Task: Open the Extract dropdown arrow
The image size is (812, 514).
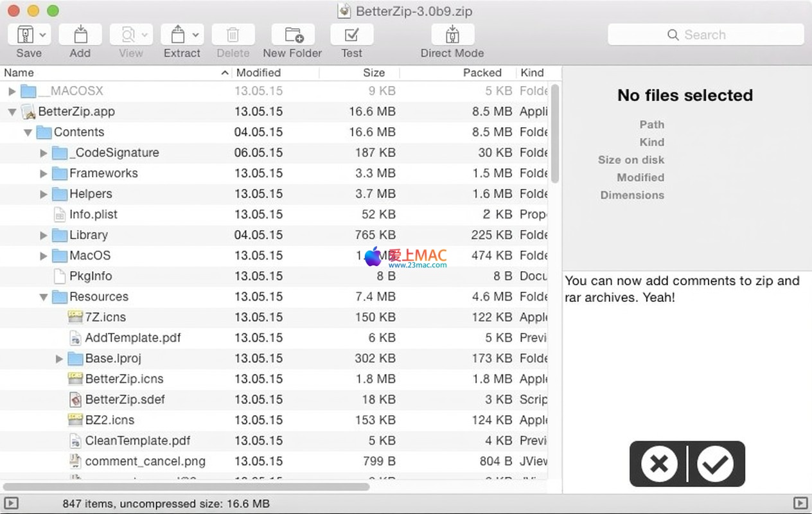Action: [x=195, y=35]
